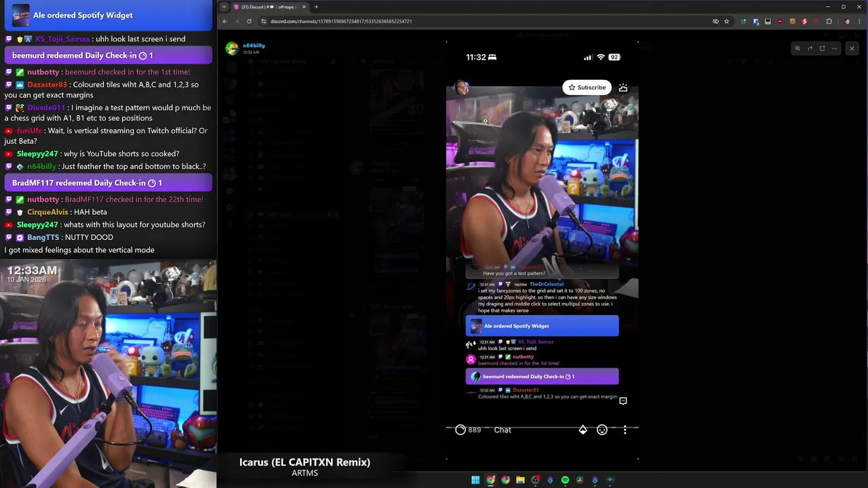Click the address bar URL
Screen dimensions: 868x488
341,21
